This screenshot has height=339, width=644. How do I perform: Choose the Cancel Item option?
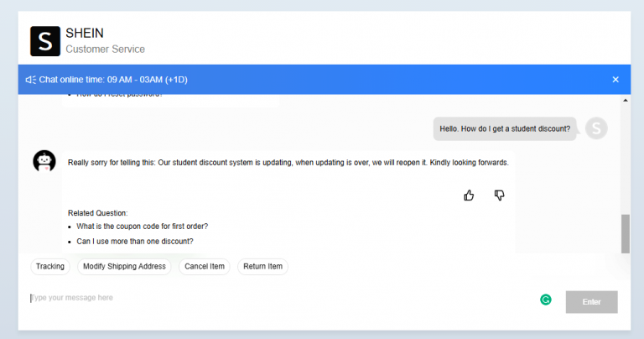(205, 267)
